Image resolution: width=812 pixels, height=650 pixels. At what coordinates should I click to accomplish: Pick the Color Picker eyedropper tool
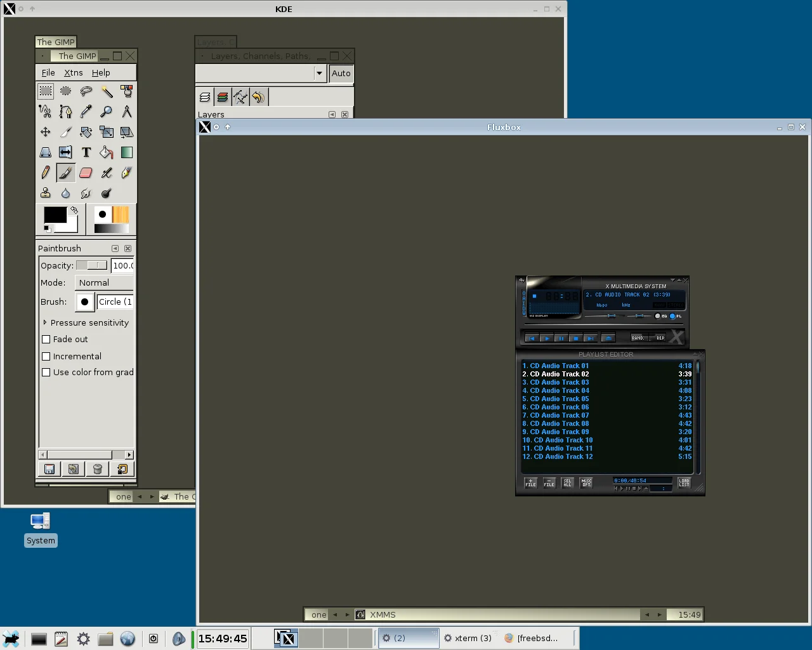tap(86, 112)
